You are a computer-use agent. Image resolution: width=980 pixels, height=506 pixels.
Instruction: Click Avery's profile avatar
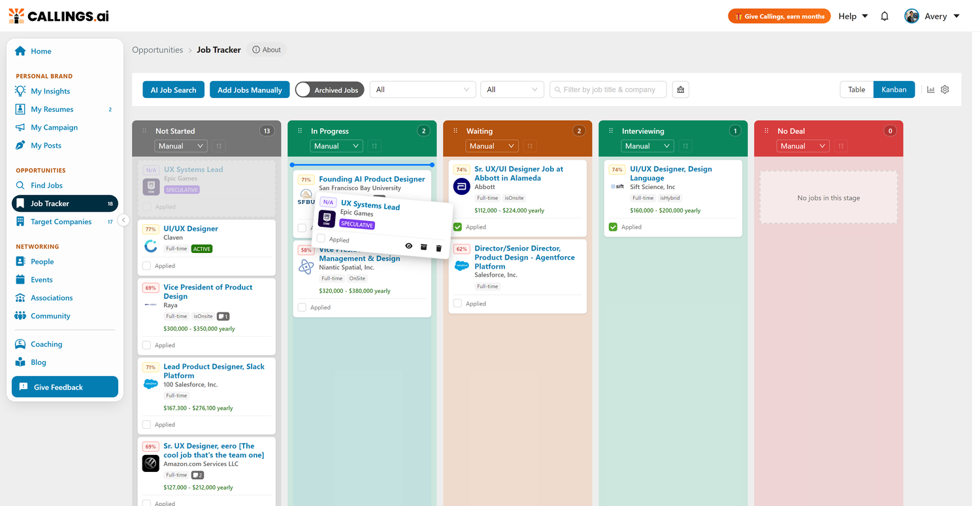(911, 16)
